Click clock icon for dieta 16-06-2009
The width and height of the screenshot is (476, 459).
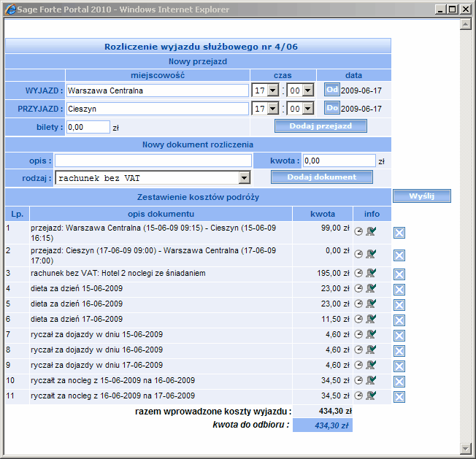coord(358,304)
